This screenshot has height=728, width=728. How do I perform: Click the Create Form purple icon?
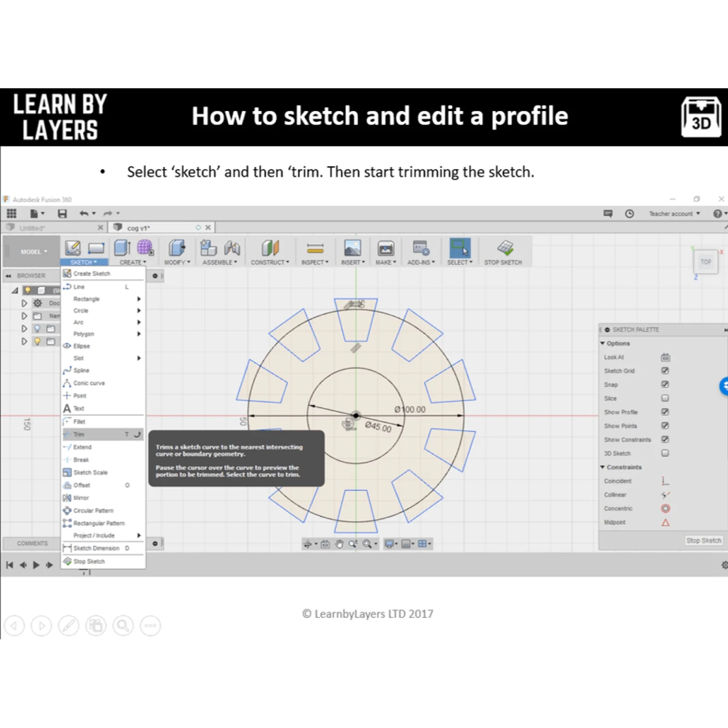click(x=145, y=248)
